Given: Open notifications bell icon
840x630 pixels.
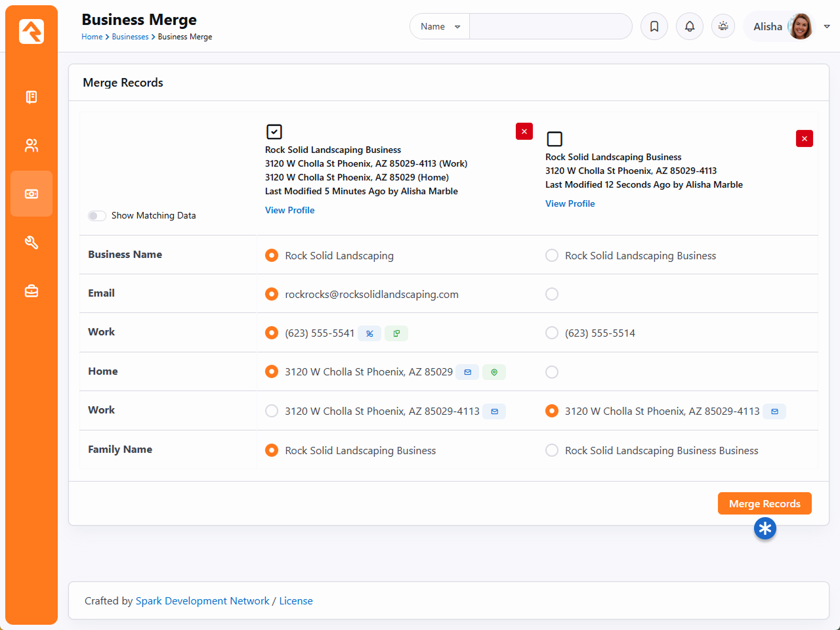Looking at the screenshot, I should tap(690, 27).
